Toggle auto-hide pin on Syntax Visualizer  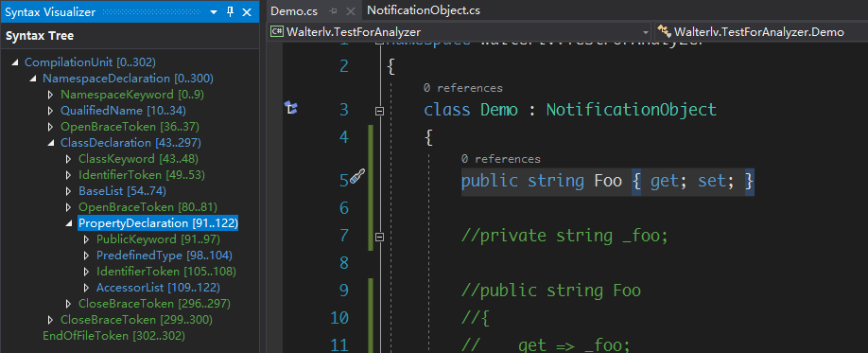coord(231,12)
